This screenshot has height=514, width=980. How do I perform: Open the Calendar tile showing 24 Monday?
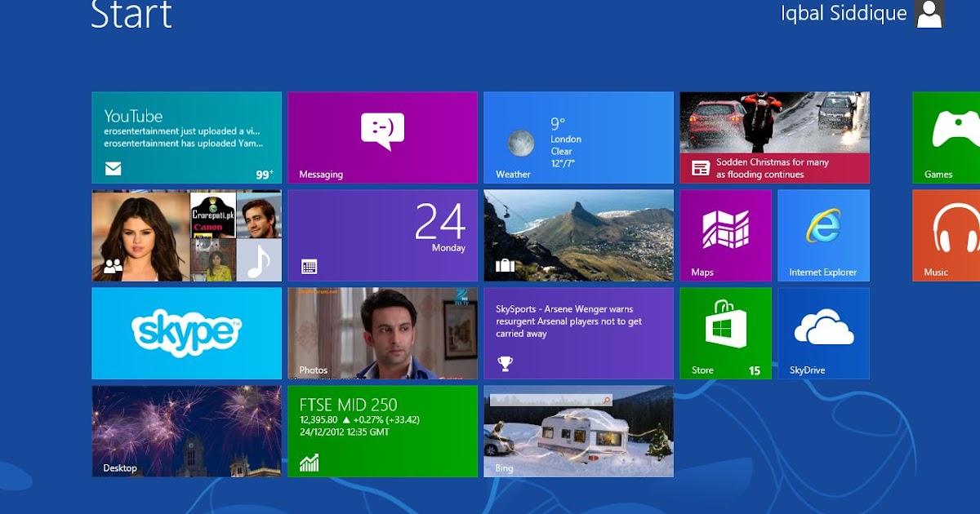pos(382,235)
